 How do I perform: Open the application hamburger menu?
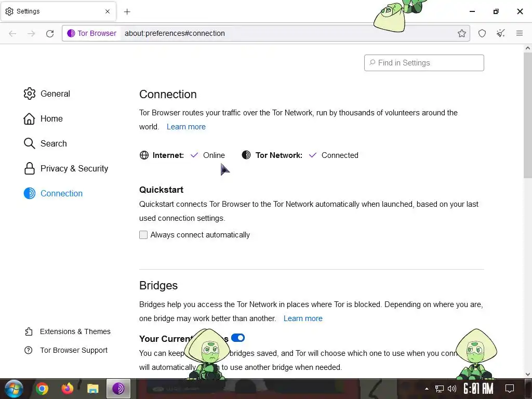click(x=519, y=33)
